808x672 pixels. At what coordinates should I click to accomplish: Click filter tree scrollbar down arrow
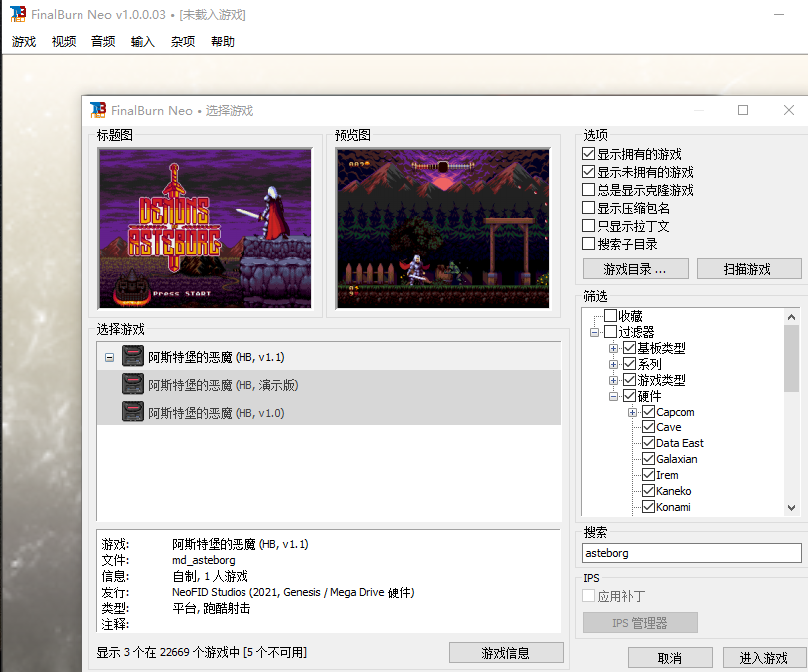pos(791,508)
